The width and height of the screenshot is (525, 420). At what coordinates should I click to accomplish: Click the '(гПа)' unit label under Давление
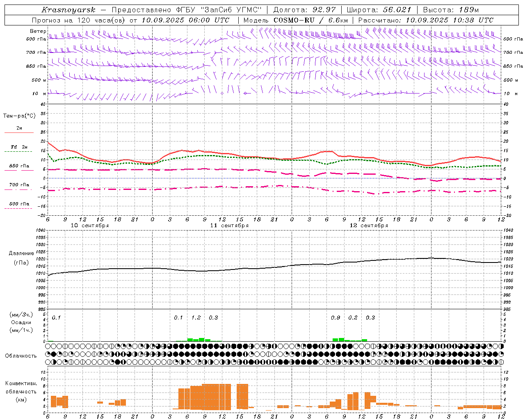pyautogui.click(x=21, y=262)
